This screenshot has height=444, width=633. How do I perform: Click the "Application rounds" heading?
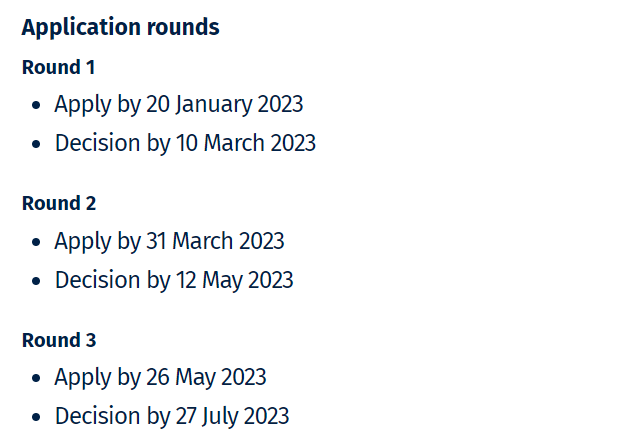point(120,27)
